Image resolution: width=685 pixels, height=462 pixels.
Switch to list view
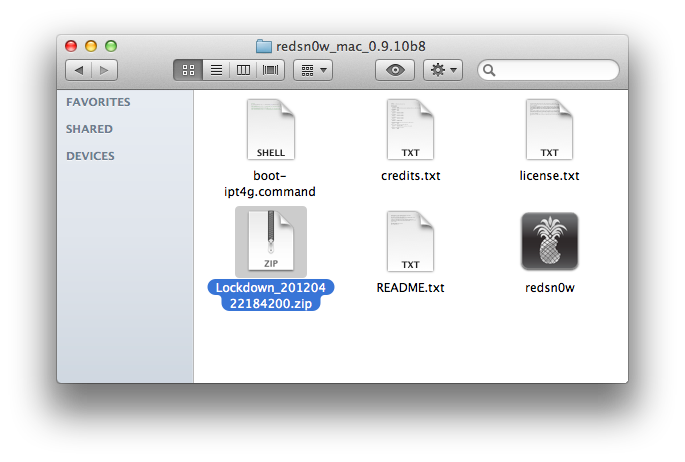pyautogui.click(x=216, y=70)
